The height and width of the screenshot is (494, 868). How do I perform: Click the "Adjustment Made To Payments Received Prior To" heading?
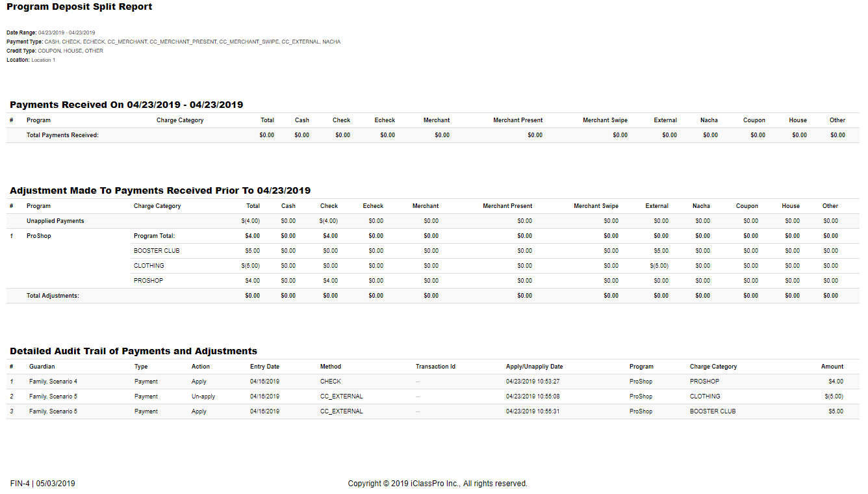(160, 190)
